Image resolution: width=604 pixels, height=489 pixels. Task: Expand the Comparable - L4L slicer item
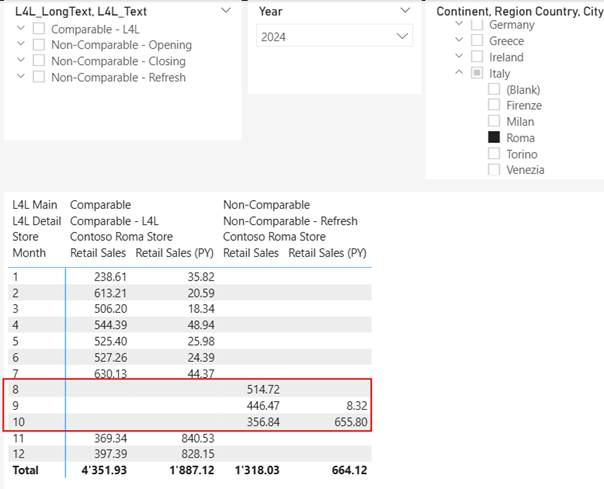coord(21,29)
